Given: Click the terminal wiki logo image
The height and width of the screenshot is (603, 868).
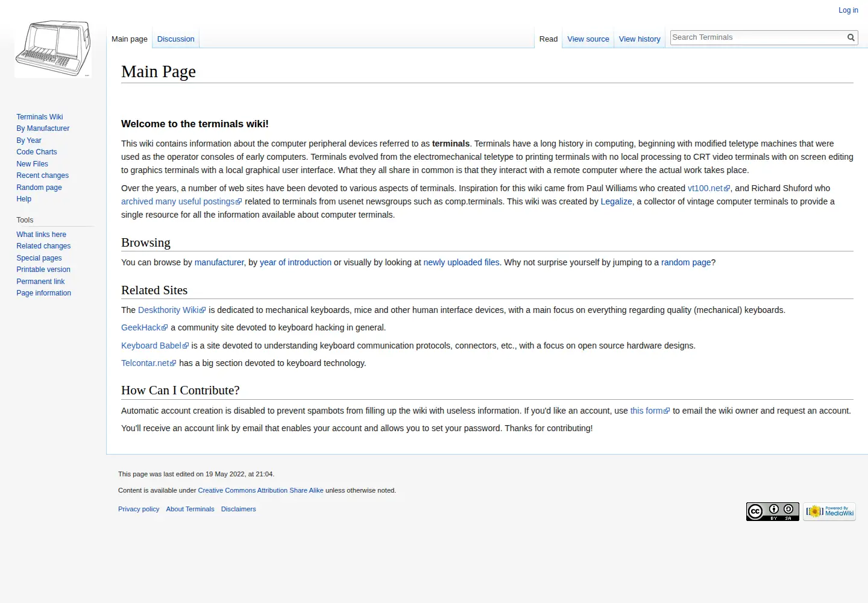Looking at the screenshot, I should 53,48.
